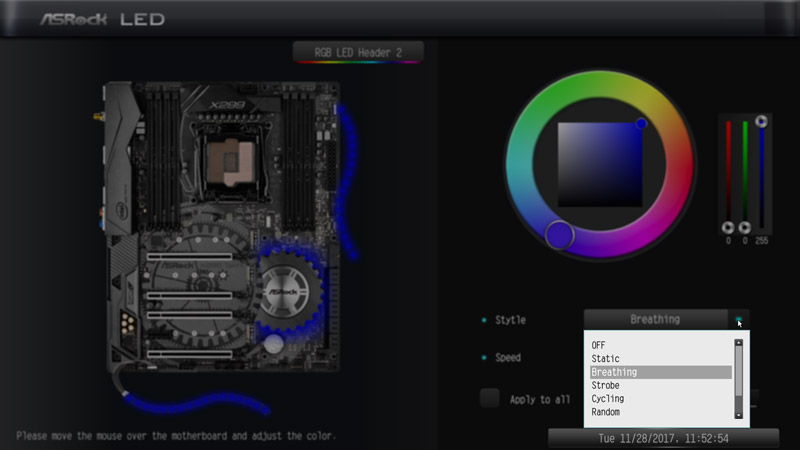Image resolution: width=800 pixels, height=450 pixels.
Task: Click the ASRock LED logo
Action: (103, 19)
